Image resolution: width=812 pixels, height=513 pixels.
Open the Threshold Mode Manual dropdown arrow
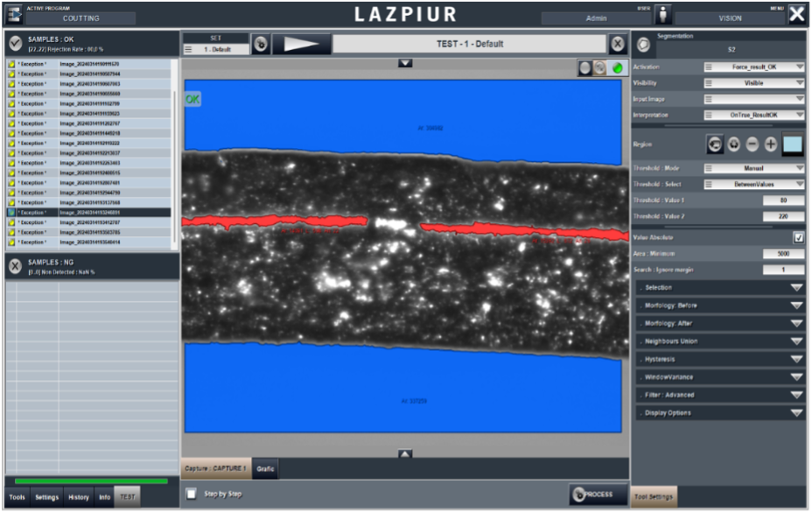[x=800, y=168]
